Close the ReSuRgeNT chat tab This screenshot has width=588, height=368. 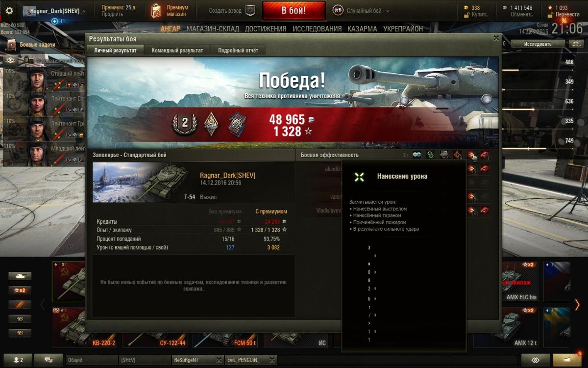(x=219, y=360)
